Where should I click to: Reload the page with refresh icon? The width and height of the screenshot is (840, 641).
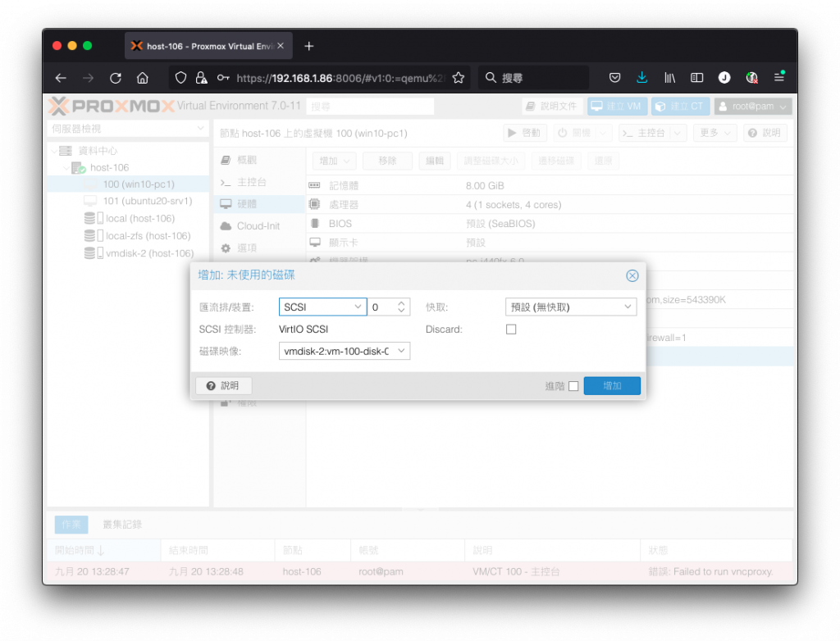coord(115,78)
